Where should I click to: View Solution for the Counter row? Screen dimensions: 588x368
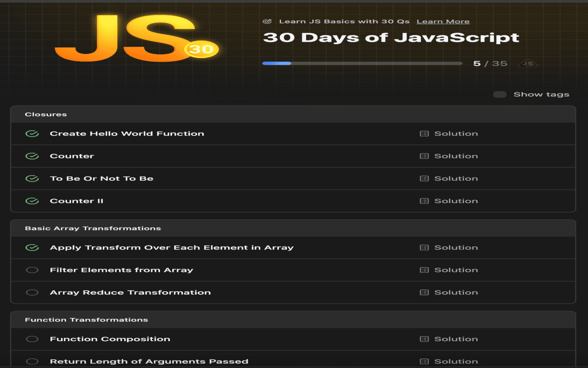pos(456,156)
